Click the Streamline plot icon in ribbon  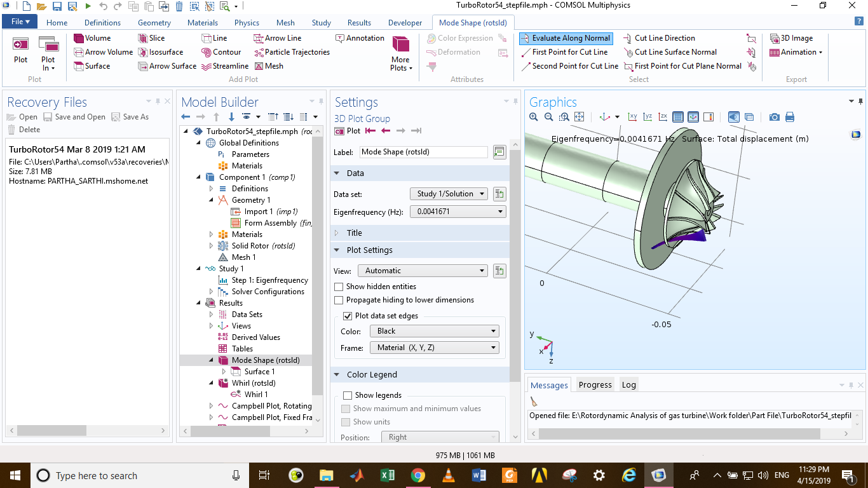(x=207, y=66)
